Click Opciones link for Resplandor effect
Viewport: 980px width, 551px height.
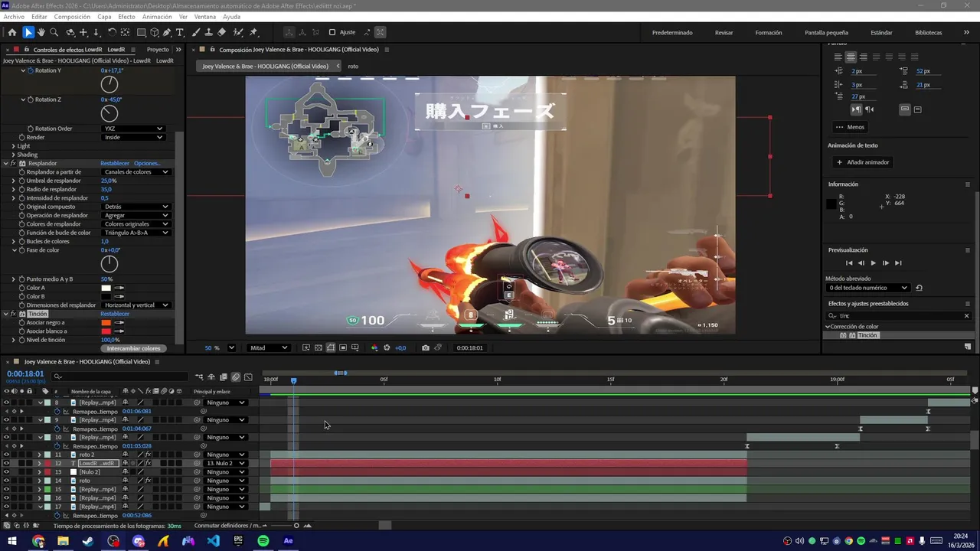tap(147, 163)
